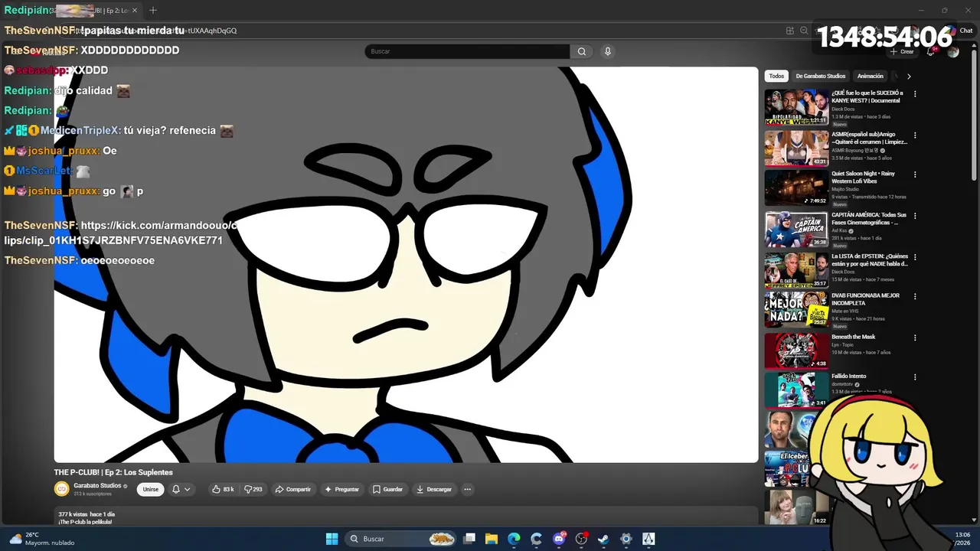Open the Copilot Chat button
The width and height of the screenshot is (980, 551).
pyautogui.click(x=961, y=31)
